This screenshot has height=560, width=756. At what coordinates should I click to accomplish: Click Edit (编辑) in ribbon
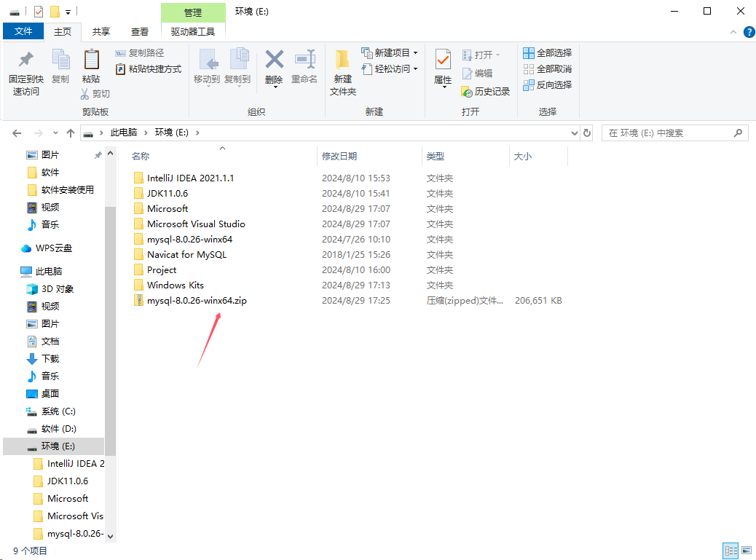click(x=477, y=74)
